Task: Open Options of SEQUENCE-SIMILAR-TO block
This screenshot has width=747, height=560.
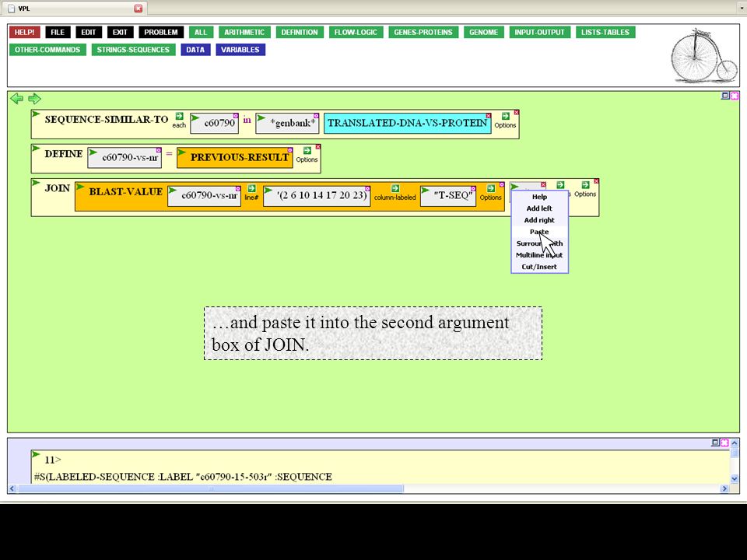Action: pyautogui.click(x=505, y=121)
